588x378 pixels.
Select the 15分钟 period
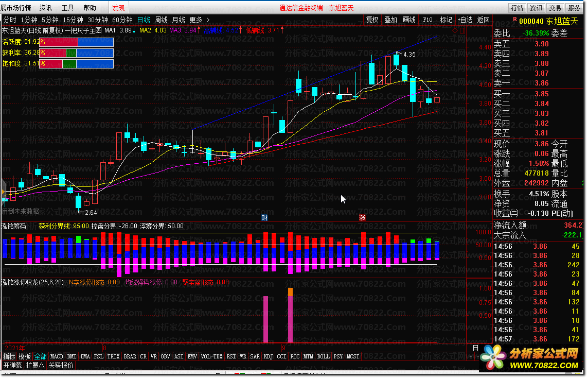[73, 20]
